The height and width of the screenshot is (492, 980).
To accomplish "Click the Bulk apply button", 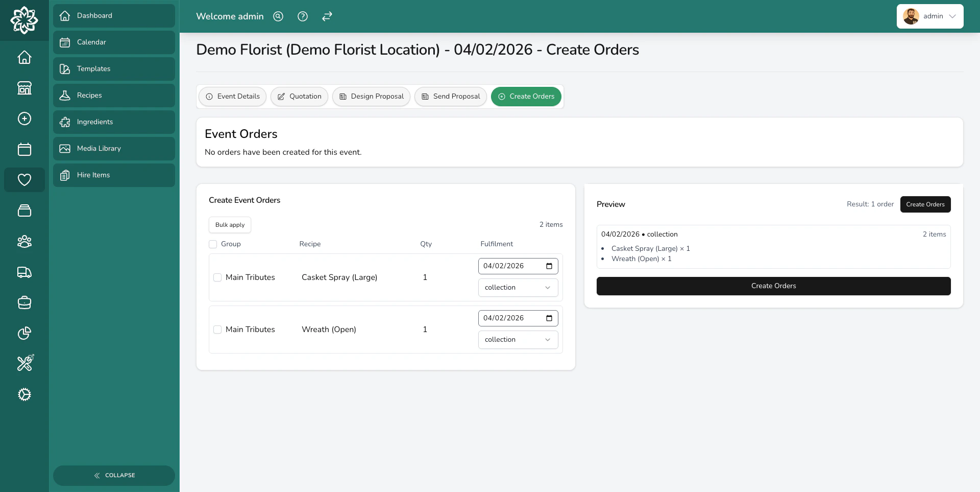I will [229, 225].
